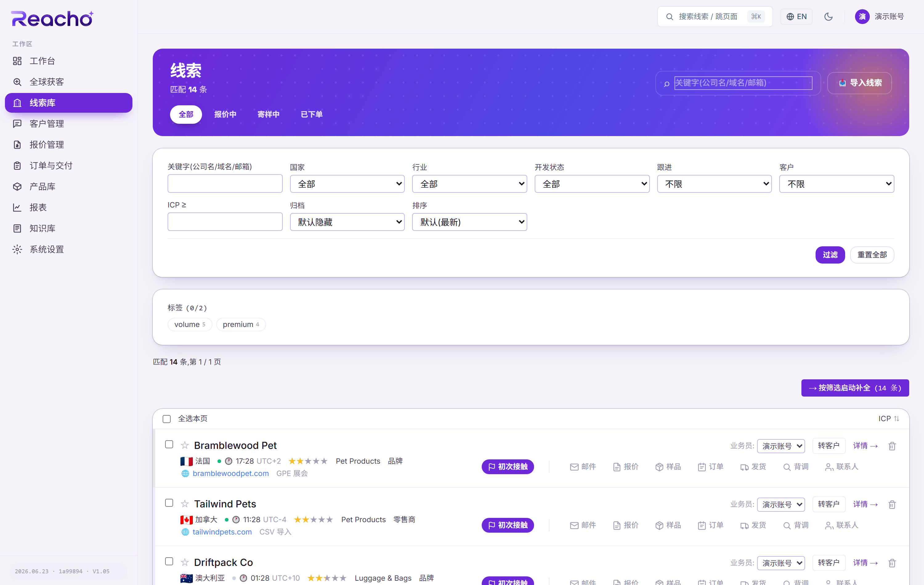Click the globe EN language switcher
The height and width of the screenshot is (585, 924).
pyautogui.click(x=796, y=17)
